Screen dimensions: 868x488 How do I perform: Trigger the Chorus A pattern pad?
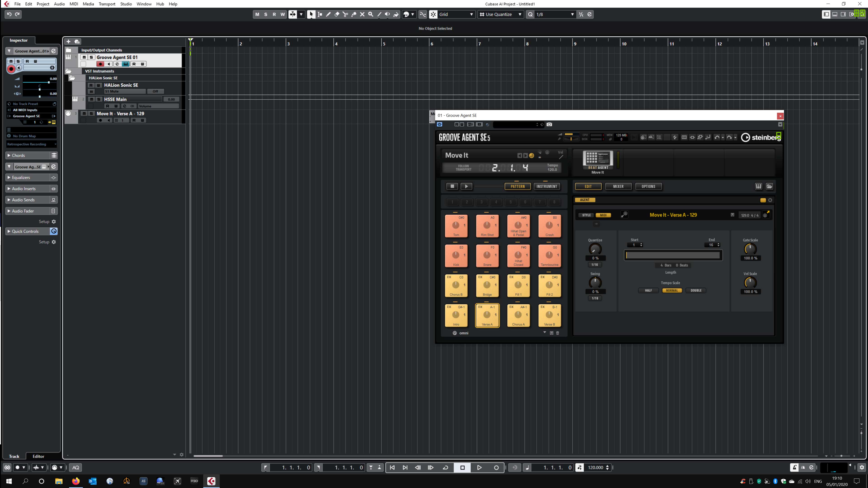tap(518, 315)
